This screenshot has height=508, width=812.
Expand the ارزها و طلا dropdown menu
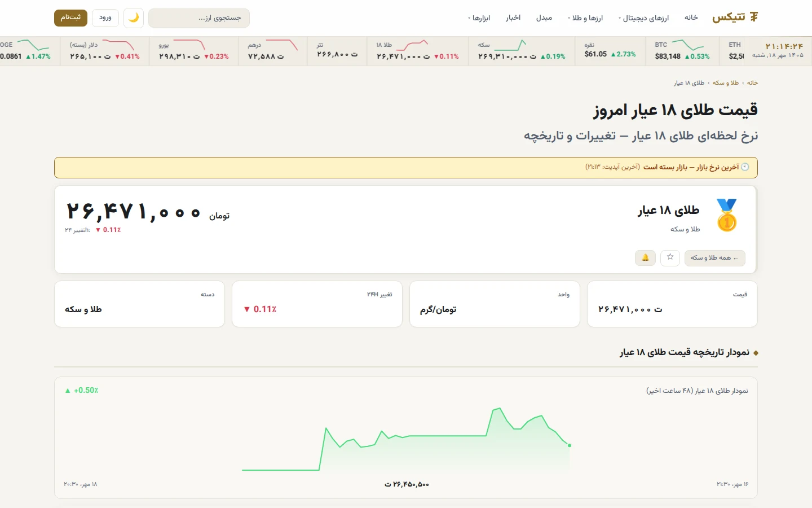585,18
